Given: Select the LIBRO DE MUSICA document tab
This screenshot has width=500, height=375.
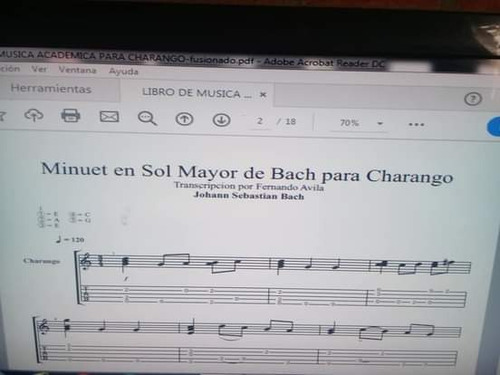Looking at the screenshot, I should (197, 93).
